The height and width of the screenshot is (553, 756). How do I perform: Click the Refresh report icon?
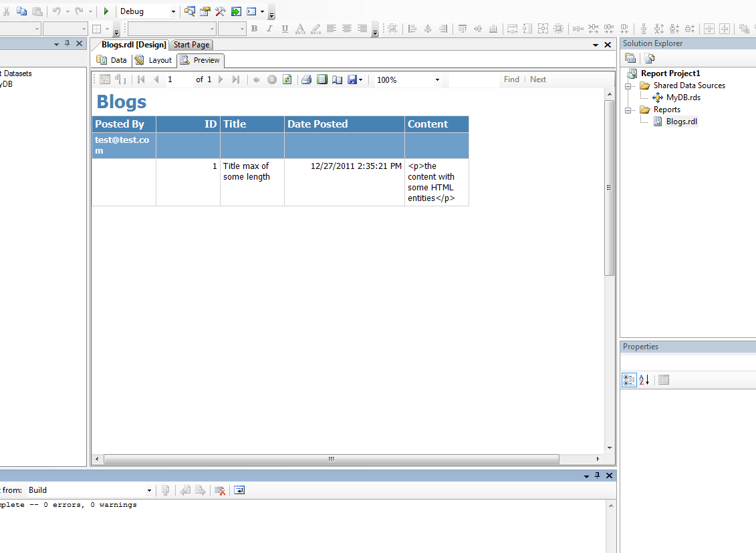click(x=287, y=79)
